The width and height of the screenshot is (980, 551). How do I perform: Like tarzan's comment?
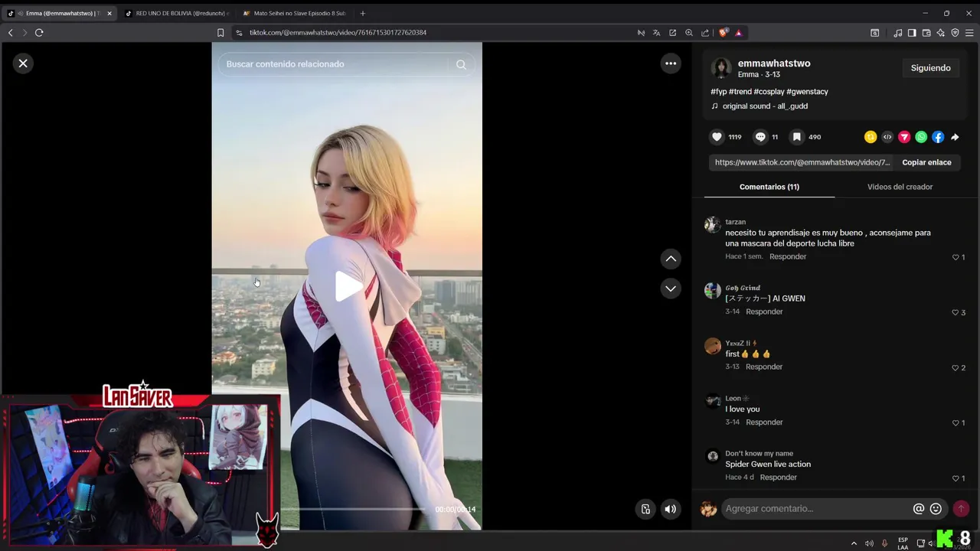(955, 257)
